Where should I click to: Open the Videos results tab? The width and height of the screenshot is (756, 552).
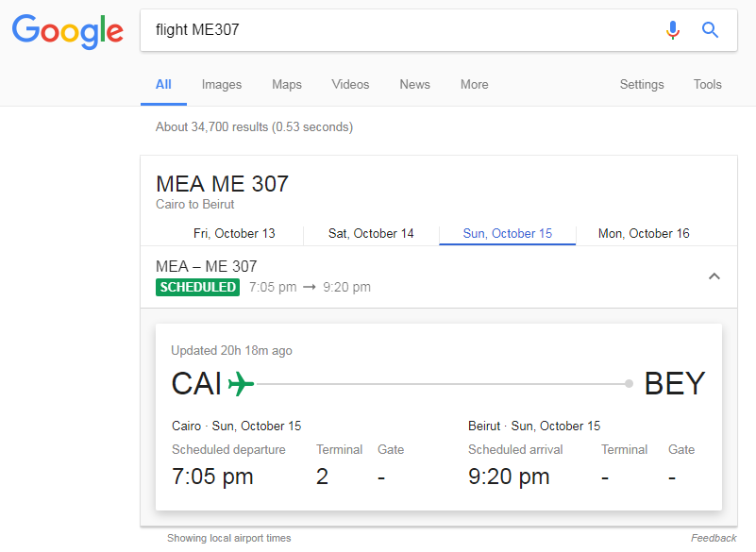click(350, 84)
